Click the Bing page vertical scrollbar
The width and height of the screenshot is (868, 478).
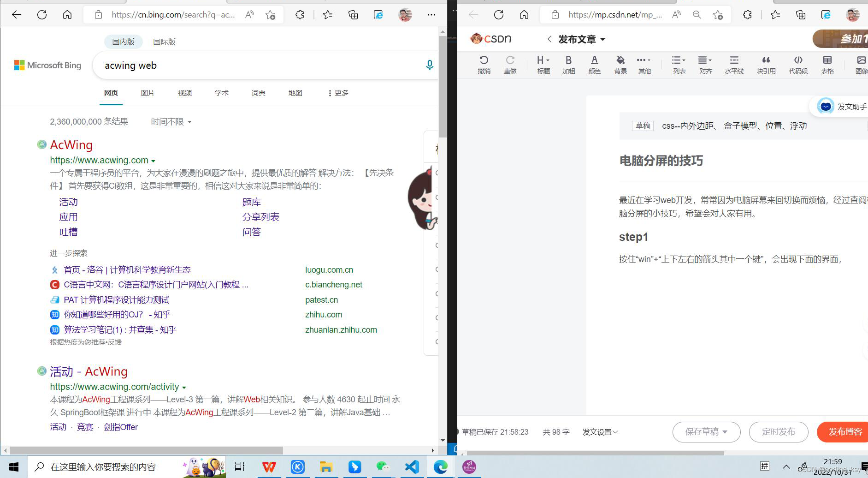[x=443, y=87]
